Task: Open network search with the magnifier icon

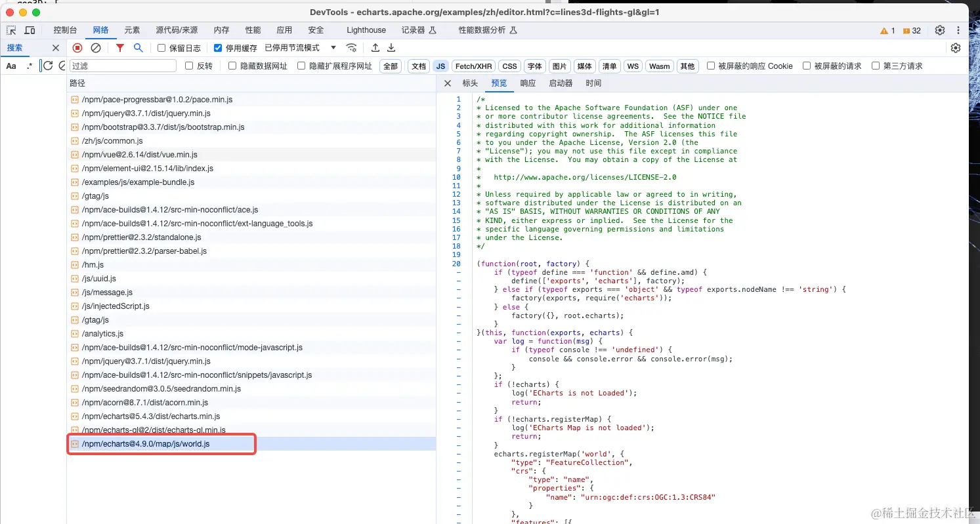Action: (x=138, y=48)
